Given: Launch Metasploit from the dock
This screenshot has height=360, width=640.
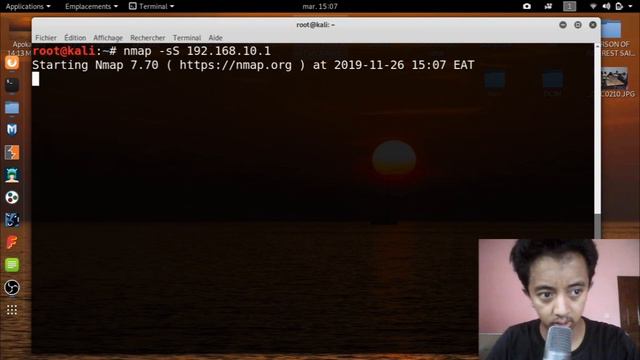Looking at the screenshot, I should 12,130.
